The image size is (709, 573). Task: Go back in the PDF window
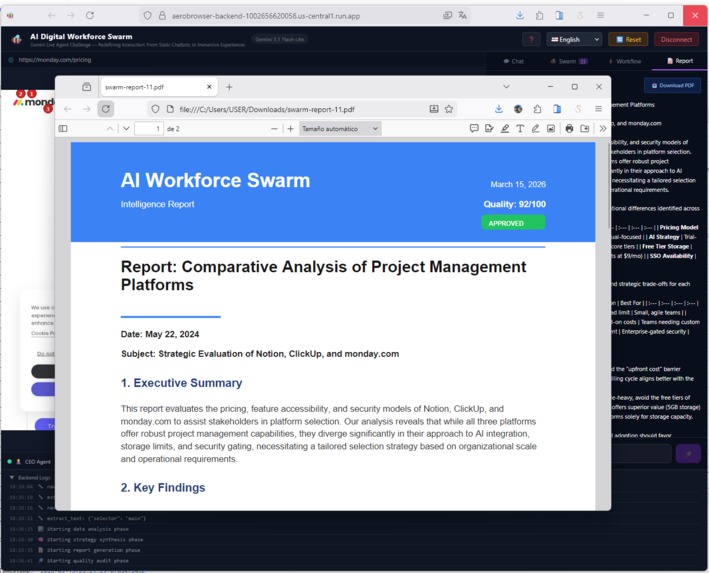[x=68, y=109]
